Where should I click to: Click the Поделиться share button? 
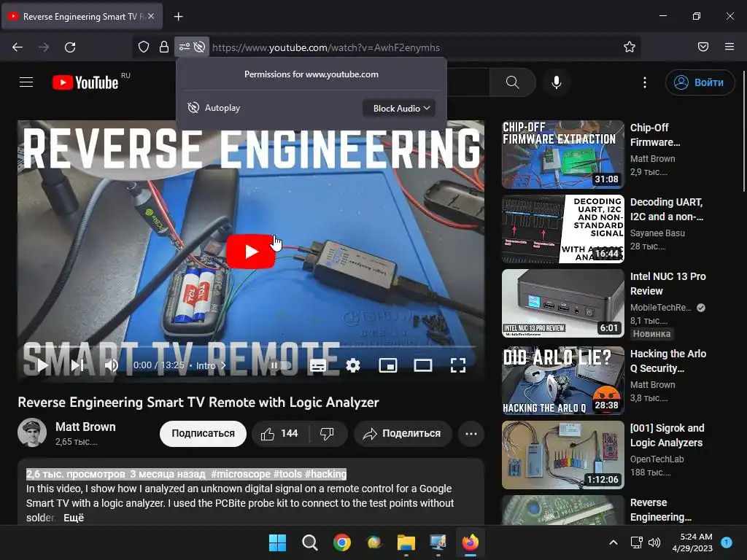click(403, 433)
